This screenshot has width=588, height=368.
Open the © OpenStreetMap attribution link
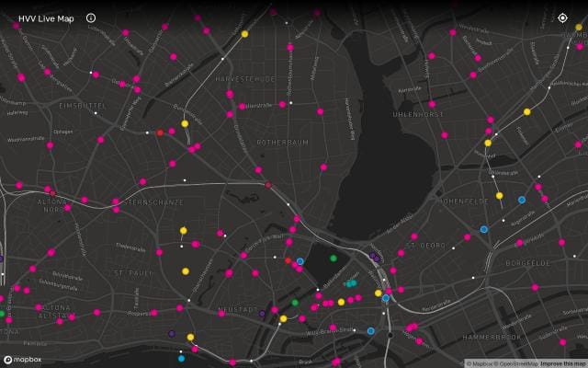(517, 363)
